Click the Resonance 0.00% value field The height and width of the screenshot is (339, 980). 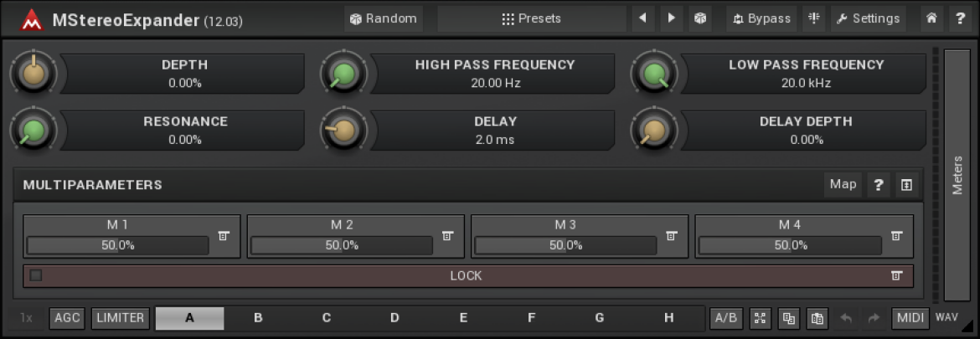[x=185, y=140]
